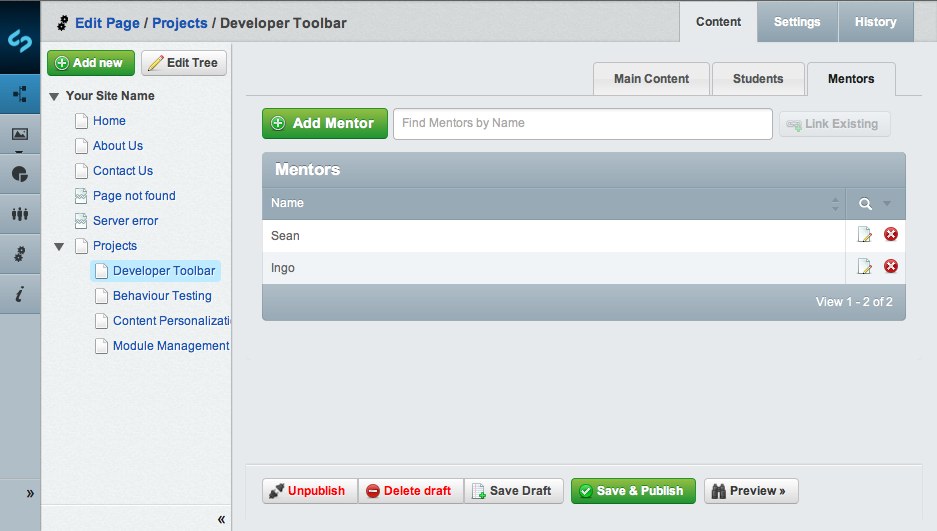Delete the mentor Ingo with red icon
The image size is (937, 531).
pos(891,267)
